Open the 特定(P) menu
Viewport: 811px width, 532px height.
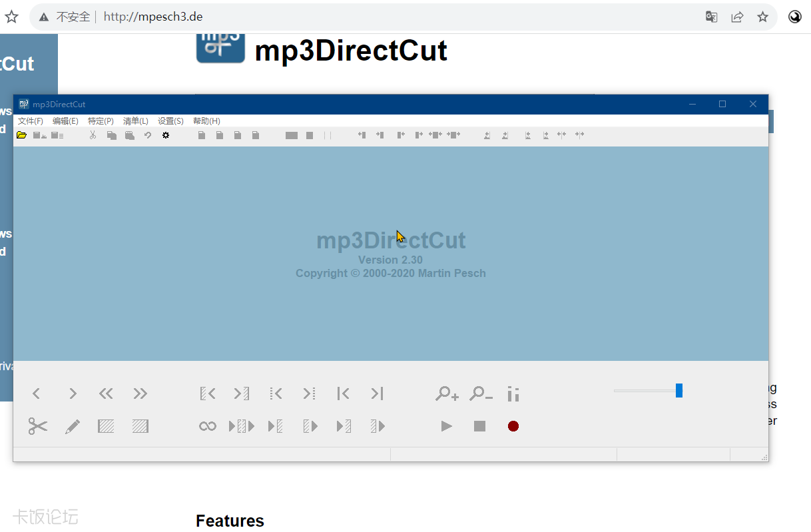(x=101, y=121)
